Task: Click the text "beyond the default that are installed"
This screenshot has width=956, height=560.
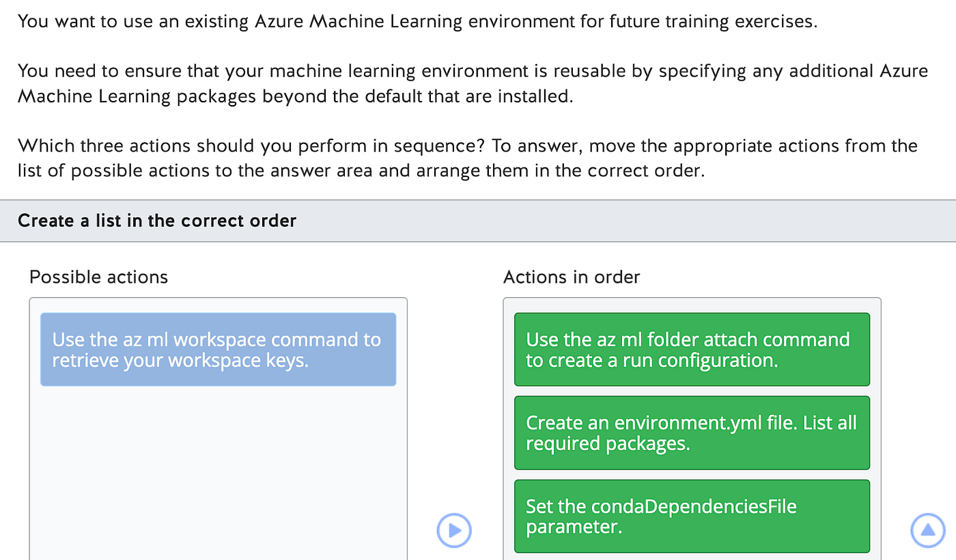Action: pos(417,96)
